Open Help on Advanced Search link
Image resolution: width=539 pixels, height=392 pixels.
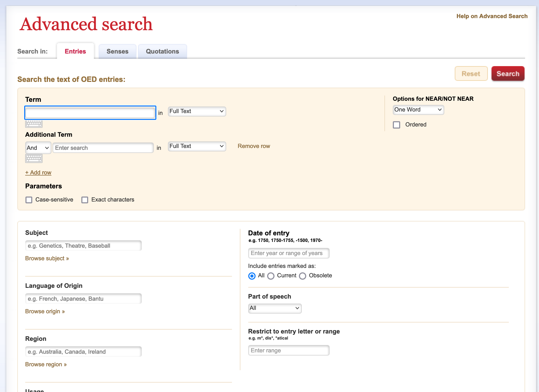click(492, 16)
